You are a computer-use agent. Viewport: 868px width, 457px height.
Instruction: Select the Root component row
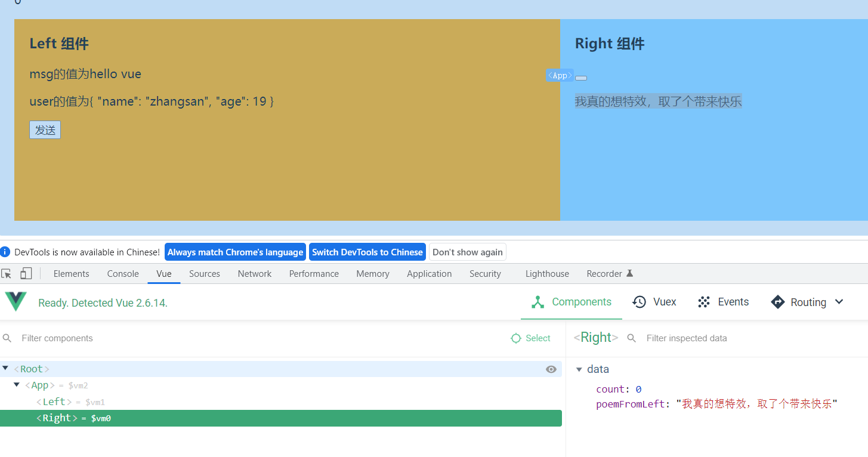click(x=281, y=369)
